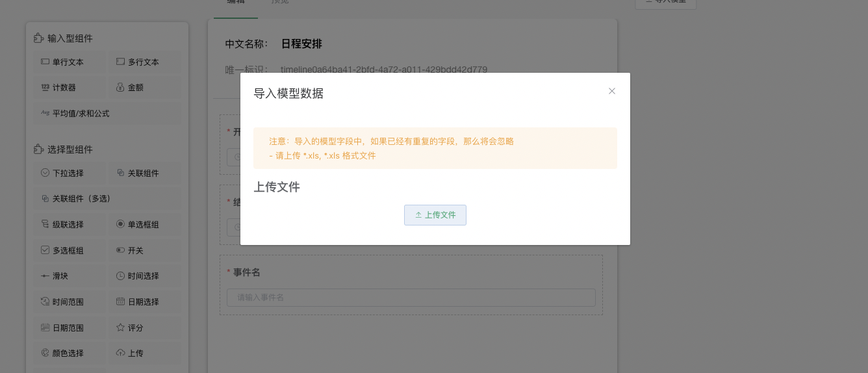Select the 金额 component

tap(144, 88)
